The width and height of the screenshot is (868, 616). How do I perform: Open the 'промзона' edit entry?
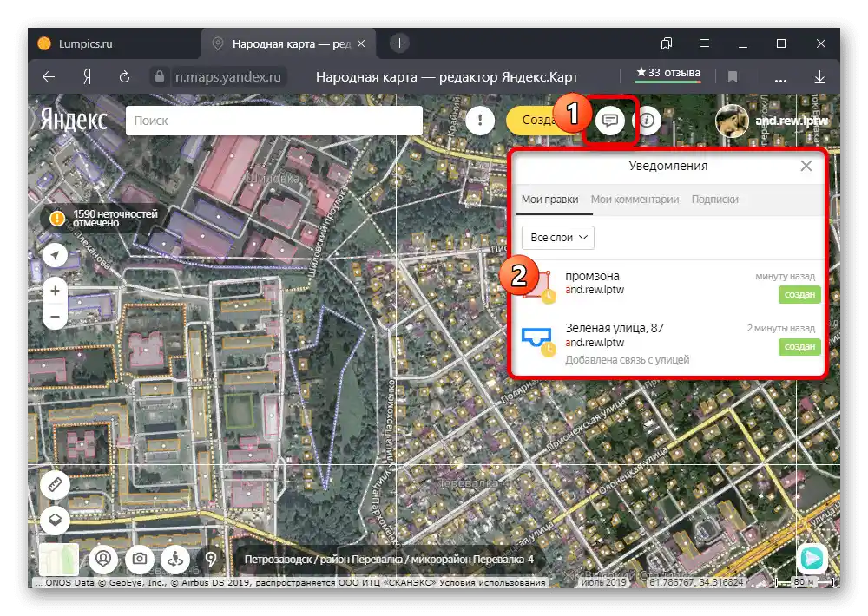point(594,277)
